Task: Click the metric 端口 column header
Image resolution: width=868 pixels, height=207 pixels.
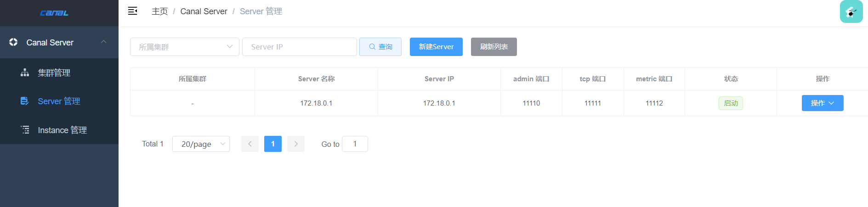Action: (654, 79)
